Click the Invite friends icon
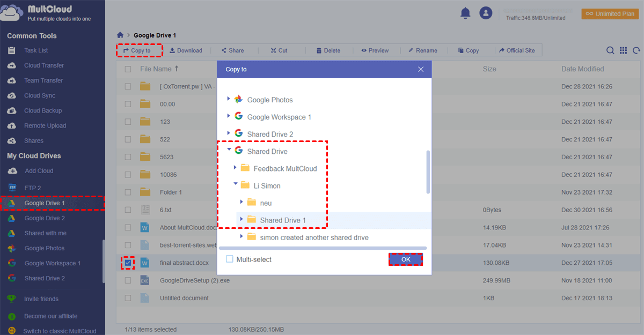Screen dimensions: 644x335 [x=12, y=299]
